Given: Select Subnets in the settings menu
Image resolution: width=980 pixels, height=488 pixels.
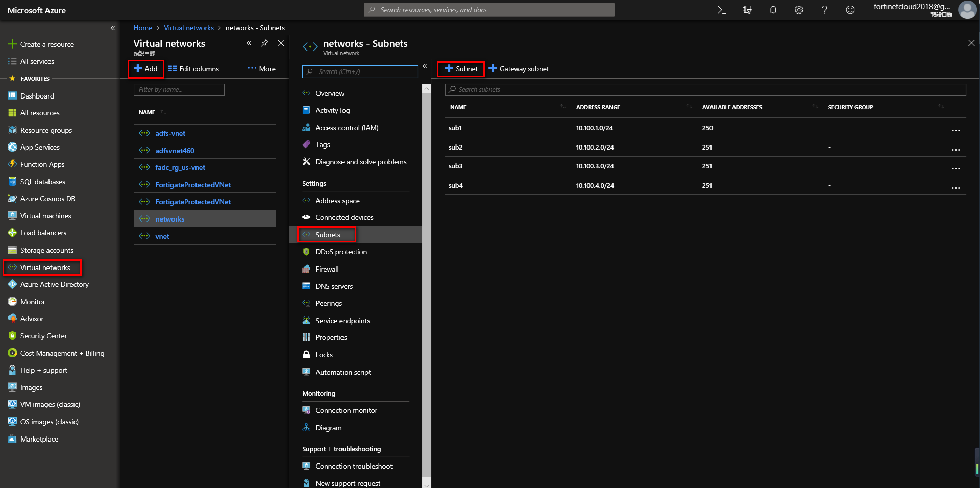Looking at the screenshot, I should tap(327, 234).
